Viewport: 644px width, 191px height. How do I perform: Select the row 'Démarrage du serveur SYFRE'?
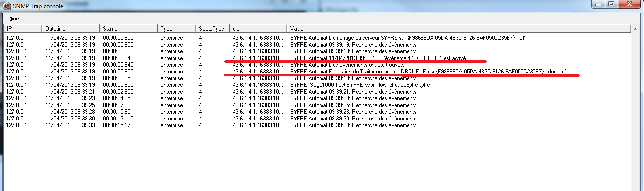[x=317, y=37]
